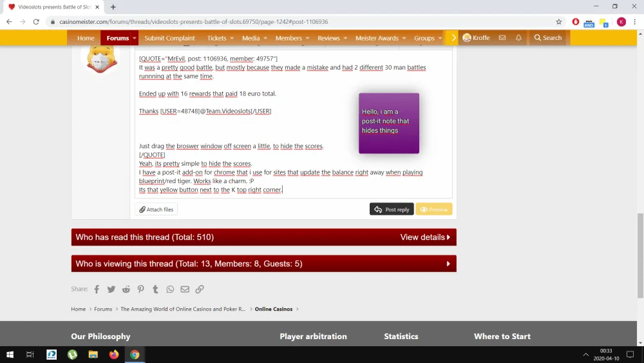Open Windows Start menu
Screen dimensions: 644x363
pyautogui.click(x=10, y=355)
